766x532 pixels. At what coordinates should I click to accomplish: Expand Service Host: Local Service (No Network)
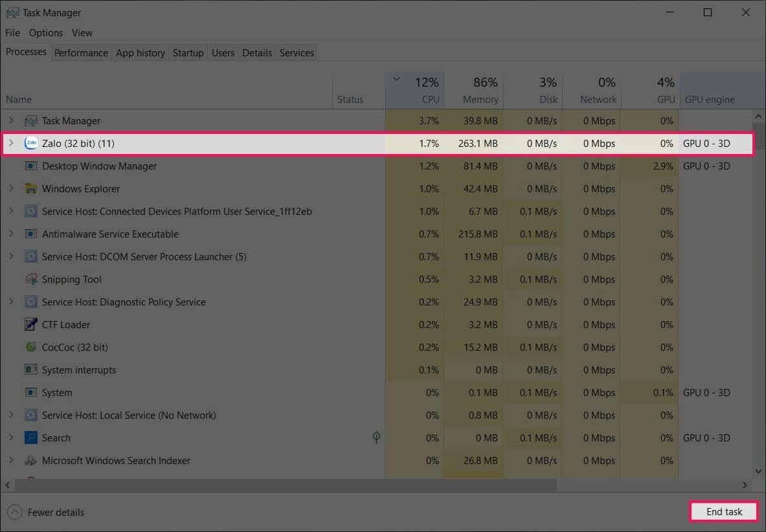(x=11, y=415)
